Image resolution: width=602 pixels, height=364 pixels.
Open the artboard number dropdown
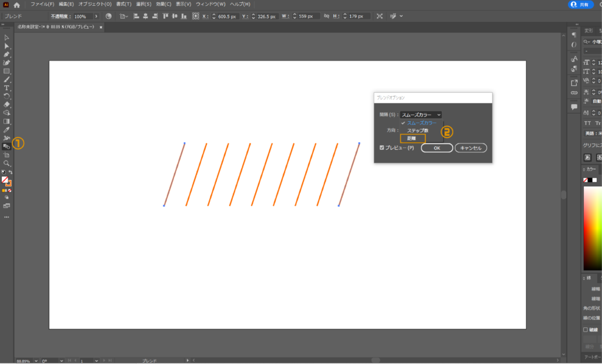96,361
